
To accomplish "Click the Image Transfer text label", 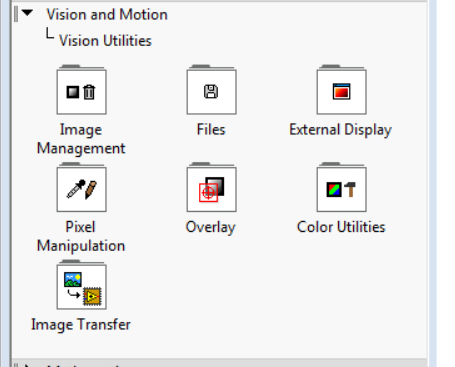I will point(81,325).
